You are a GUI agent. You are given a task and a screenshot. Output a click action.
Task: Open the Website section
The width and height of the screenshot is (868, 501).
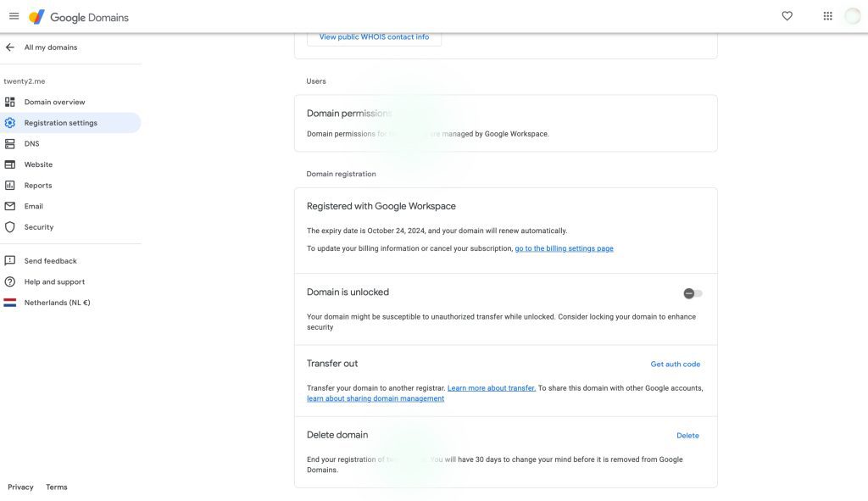[38, 164]
